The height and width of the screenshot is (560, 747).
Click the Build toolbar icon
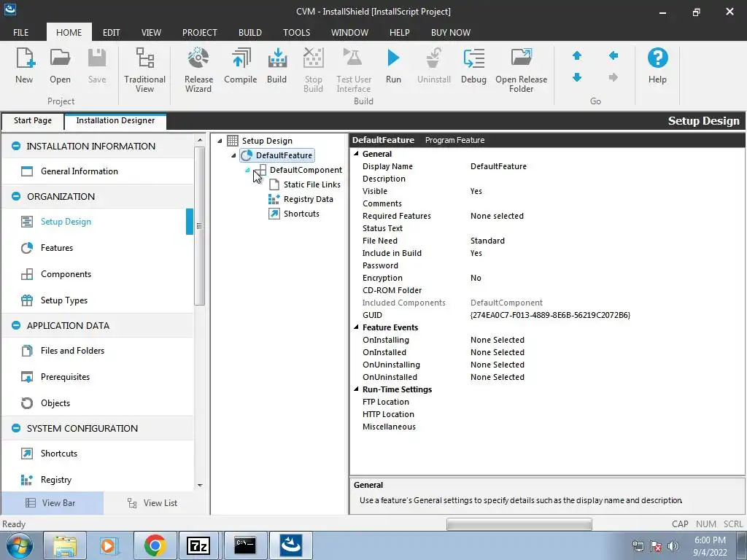coord(276,66)
